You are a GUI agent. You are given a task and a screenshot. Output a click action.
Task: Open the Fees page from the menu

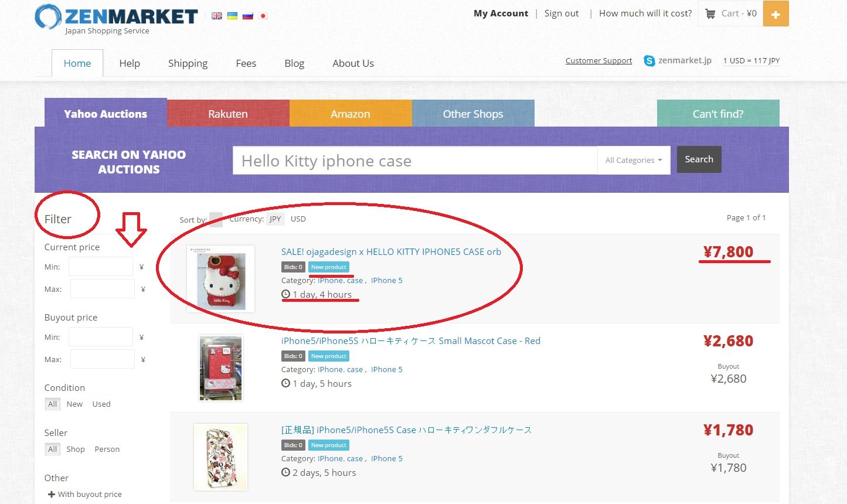[x=246, y=63]
